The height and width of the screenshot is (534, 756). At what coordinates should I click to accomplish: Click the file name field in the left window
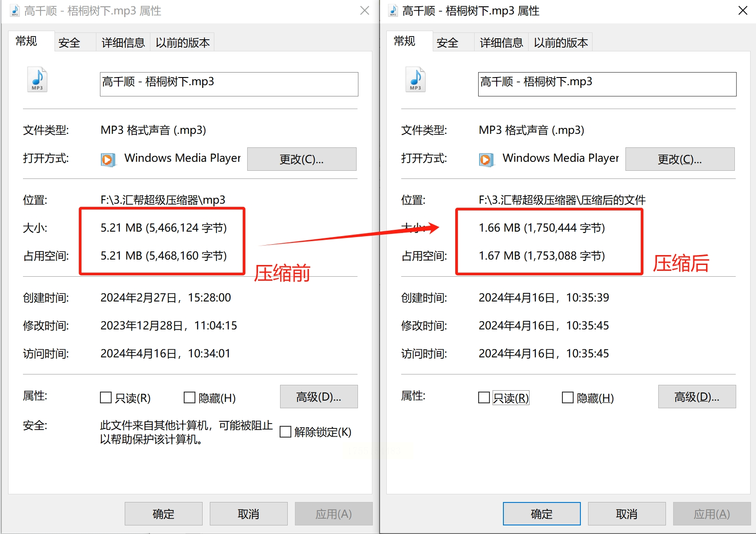pos(229,84)
